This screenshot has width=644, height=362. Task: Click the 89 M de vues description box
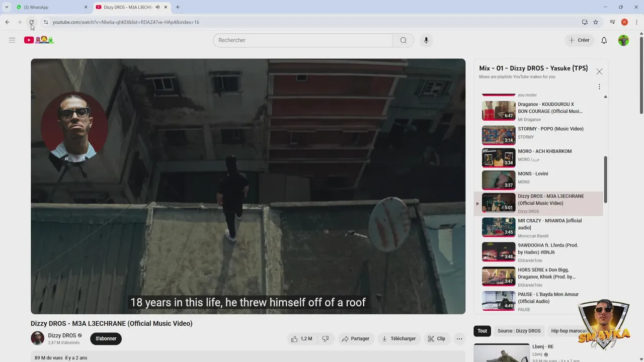248,356
